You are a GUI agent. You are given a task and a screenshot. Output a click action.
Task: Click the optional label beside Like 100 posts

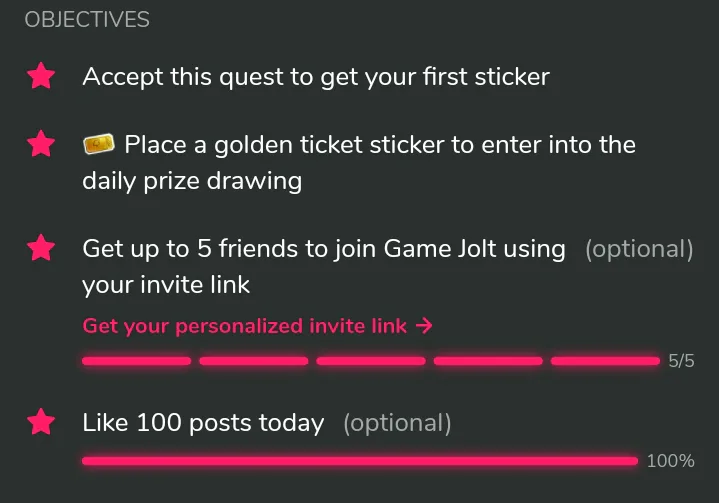397,423
